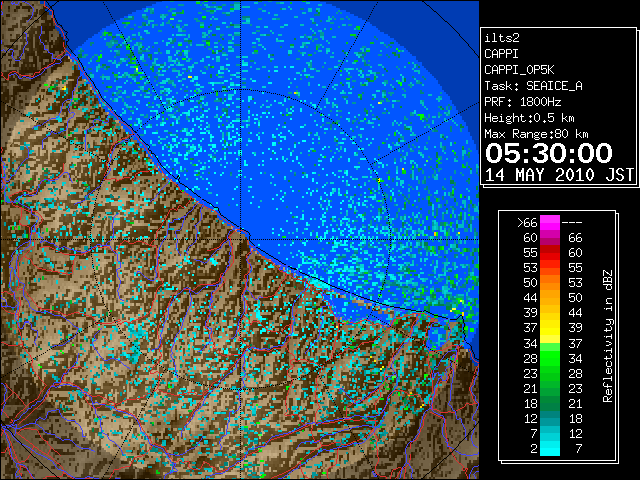Click the 'ilts2' site label
The image size is (640, 480).
pos(502,38)
